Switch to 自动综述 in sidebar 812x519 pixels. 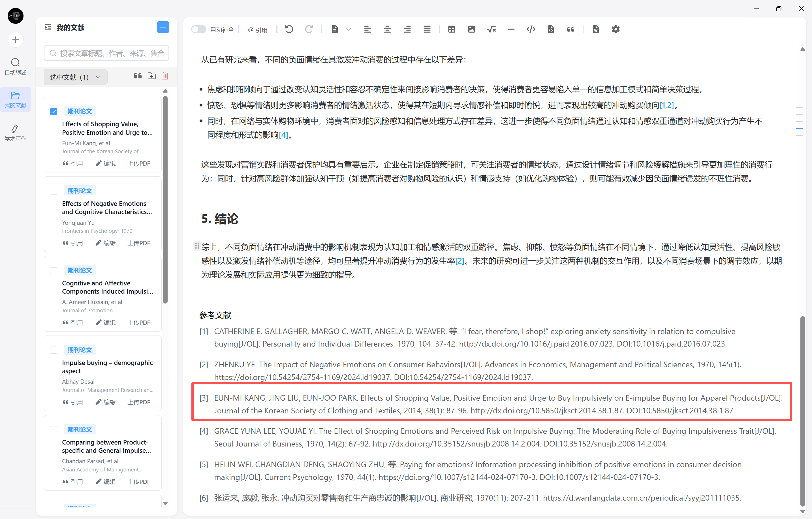(x=16, y=66)
